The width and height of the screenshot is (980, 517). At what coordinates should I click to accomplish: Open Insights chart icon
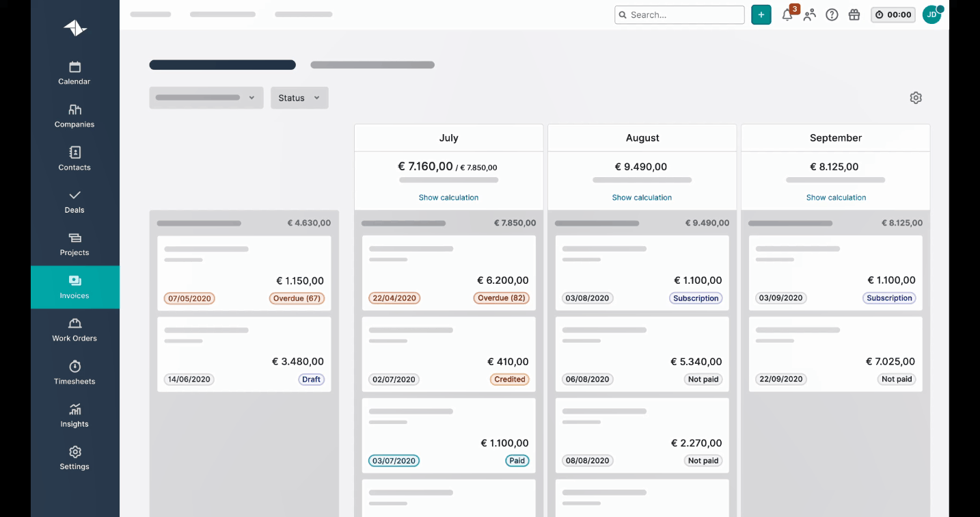[x=74, y=409]
